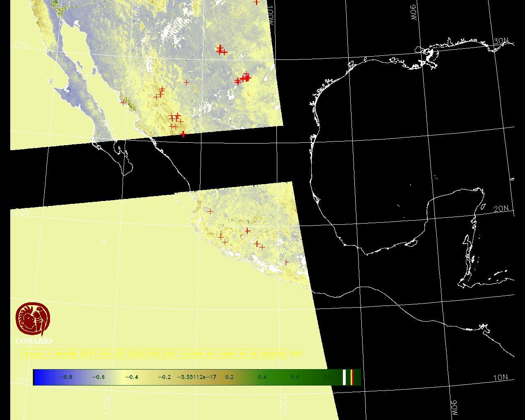Click the -0.8 value on color scale
The height and width of the screenshot is (420, 525).
coord(66,377)
